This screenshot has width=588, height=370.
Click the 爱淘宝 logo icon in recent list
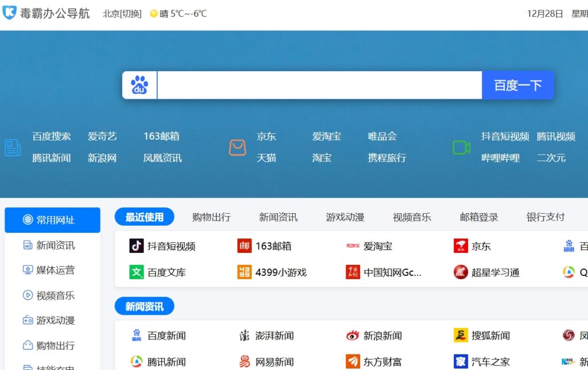point(353,246)
